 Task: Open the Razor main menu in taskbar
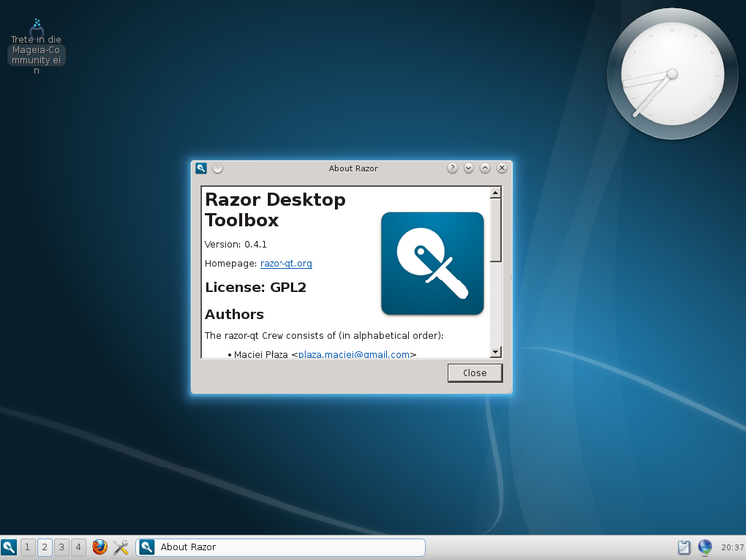9,547
